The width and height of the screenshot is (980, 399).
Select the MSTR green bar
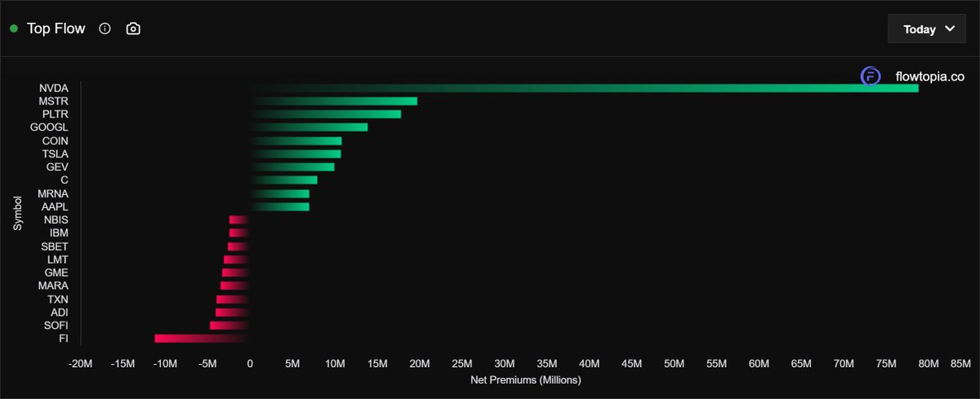[x=334, y=101]
